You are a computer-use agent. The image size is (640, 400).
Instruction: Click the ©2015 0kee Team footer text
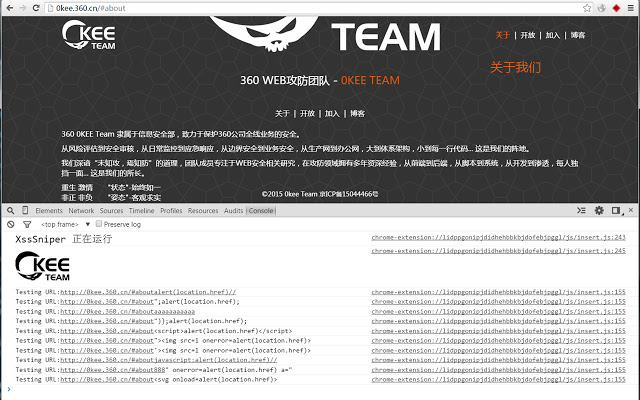point(320,194)
